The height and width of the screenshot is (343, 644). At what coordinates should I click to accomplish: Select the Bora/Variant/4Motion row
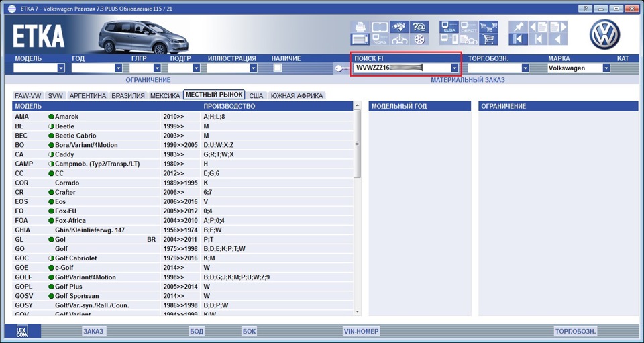coord(182,145)
